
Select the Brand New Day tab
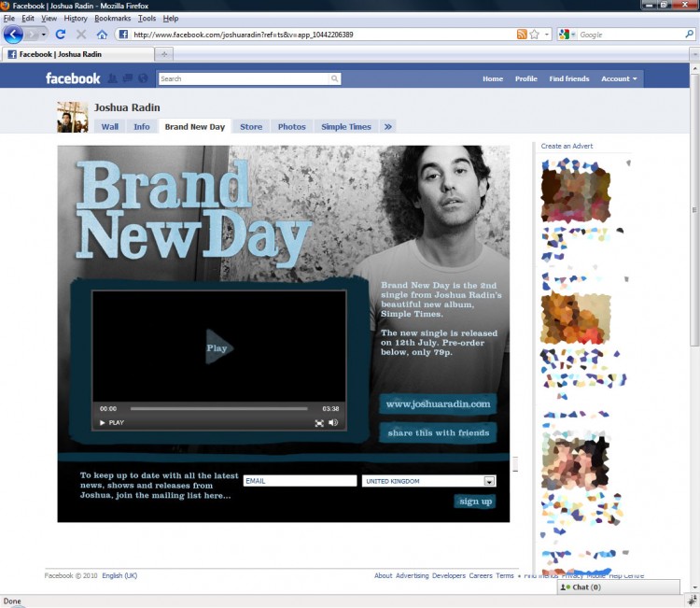195,127
